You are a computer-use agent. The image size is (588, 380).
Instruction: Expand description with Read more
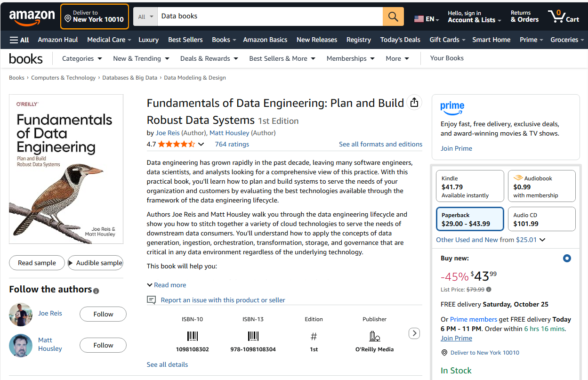coord(166,285)
